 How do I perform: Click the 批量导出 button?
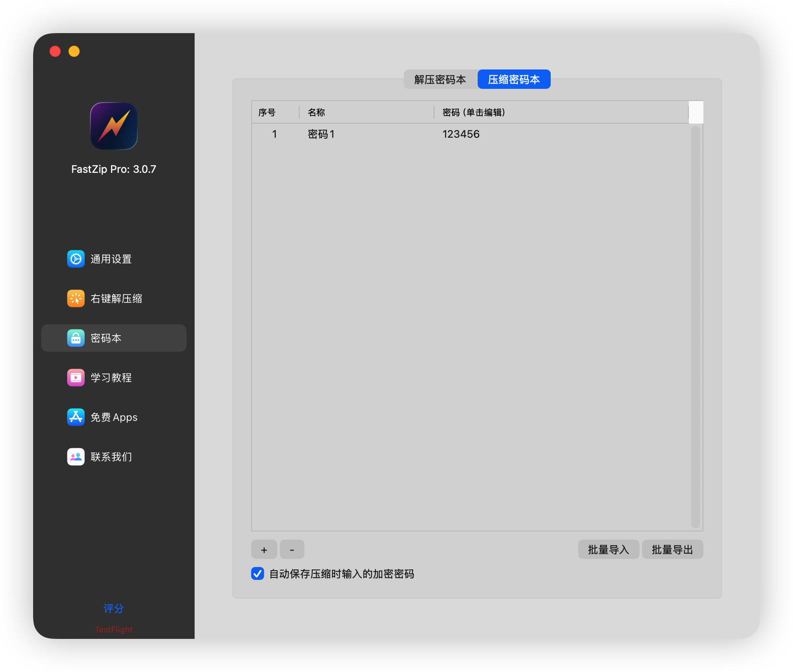[672, 550]
